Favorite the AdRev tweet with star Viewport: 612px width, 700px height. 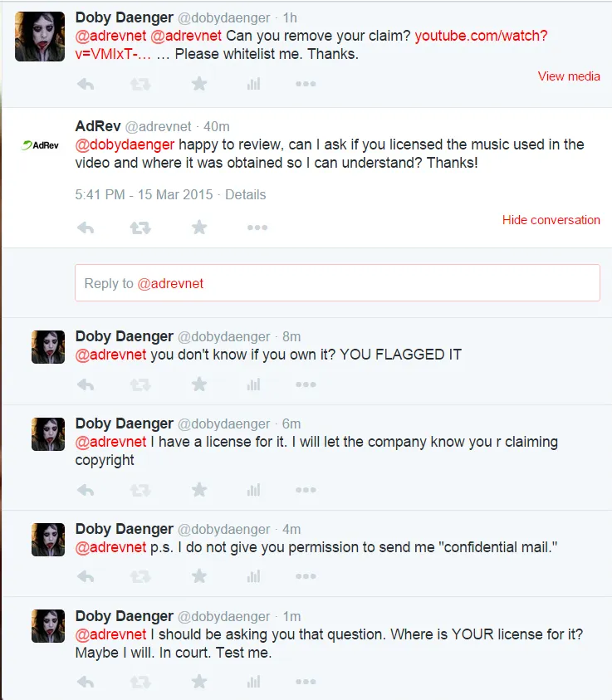click(199, 228)
